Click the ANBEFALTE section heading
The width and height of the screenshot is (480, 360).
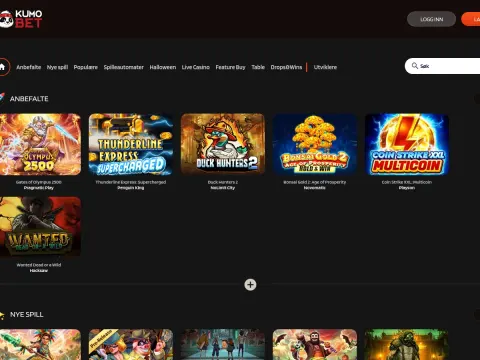point(29,99)
